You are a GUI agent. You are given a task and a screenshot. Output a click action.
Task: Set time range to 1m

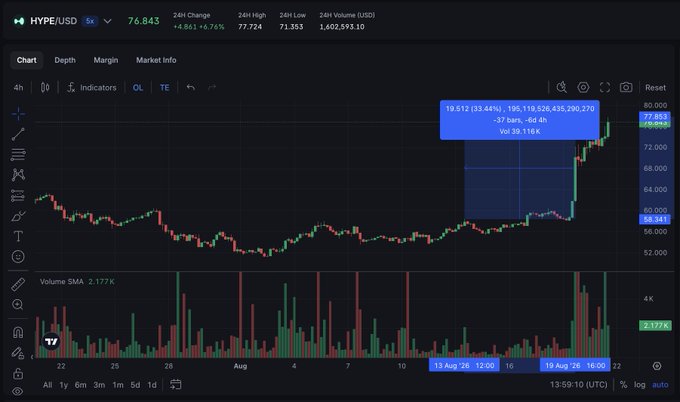pos(118,385)
